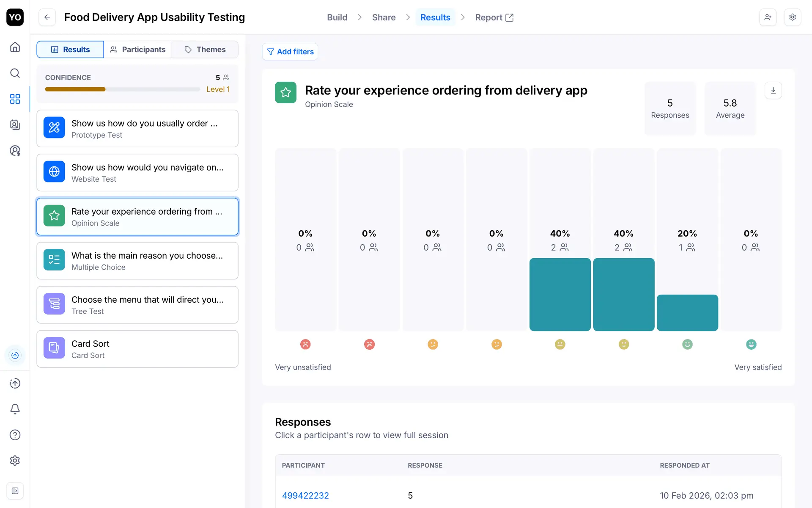The image size is (812, 508).
Task: Open the Build step in breadcrumb
Action: coord(337,17)
